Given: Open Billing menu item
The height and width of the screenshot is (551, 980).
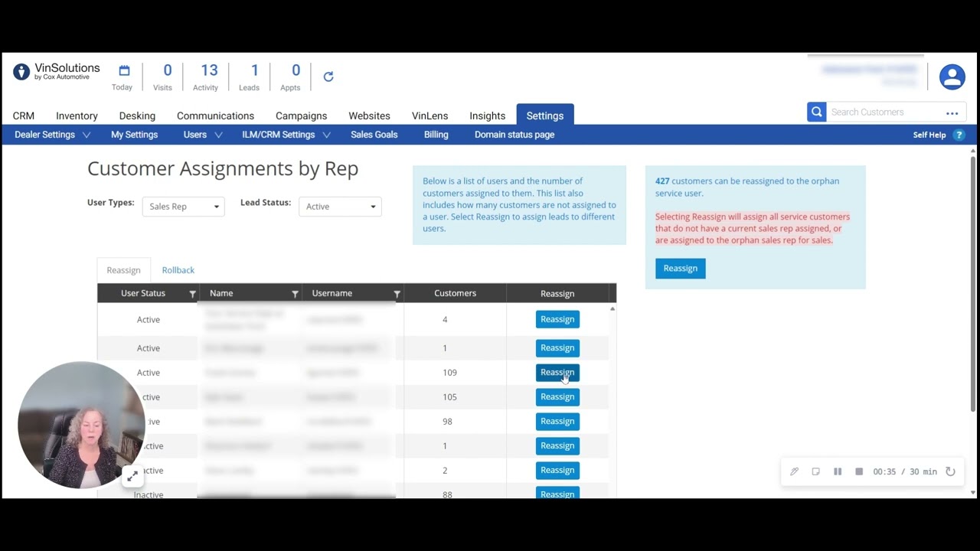Looking at the screenshot, I should click(x=436, y=135).
